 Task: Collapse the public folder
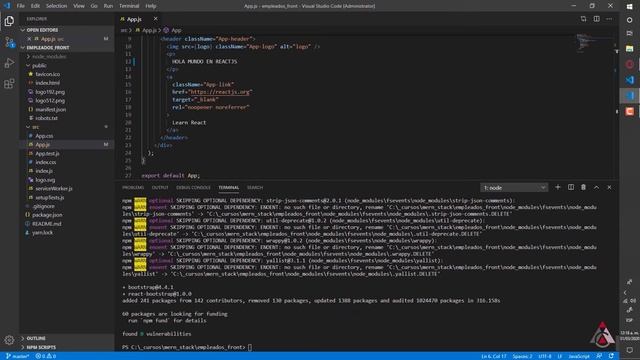[x=67, y=65]
